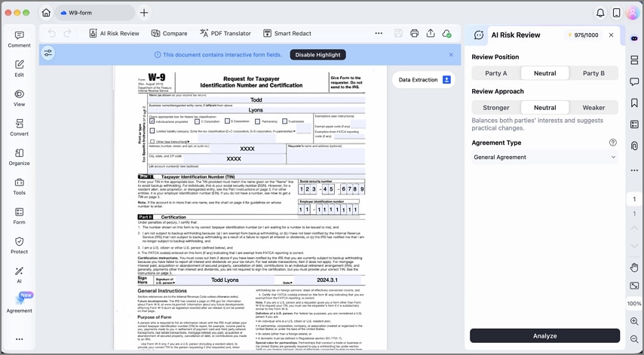This screenshot has width=644, height=355.
Task: Open the Comment tool in the sidebar
Action: (19, 40)
